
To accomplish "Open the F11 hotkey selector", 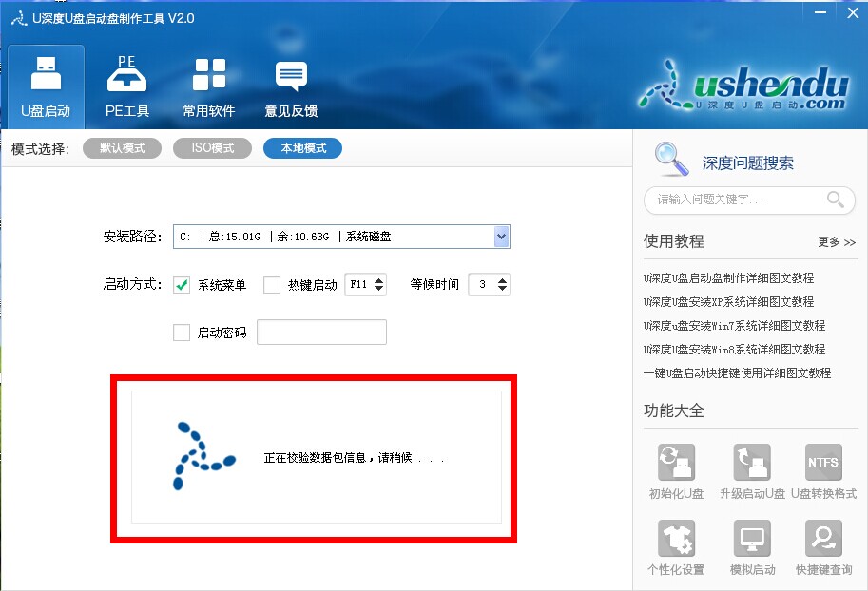I will click(365, 284).
